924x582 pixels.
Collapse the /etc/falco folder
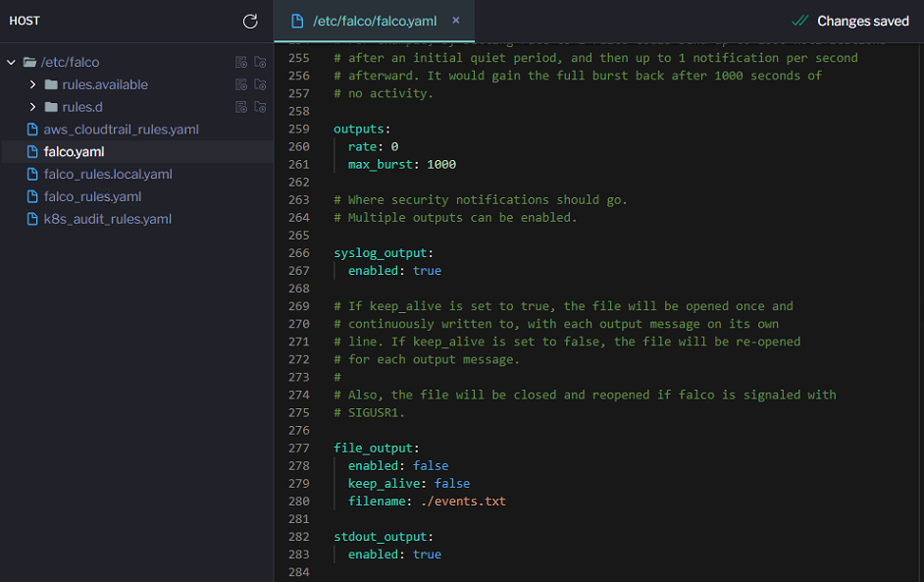(x=11, y=62)
